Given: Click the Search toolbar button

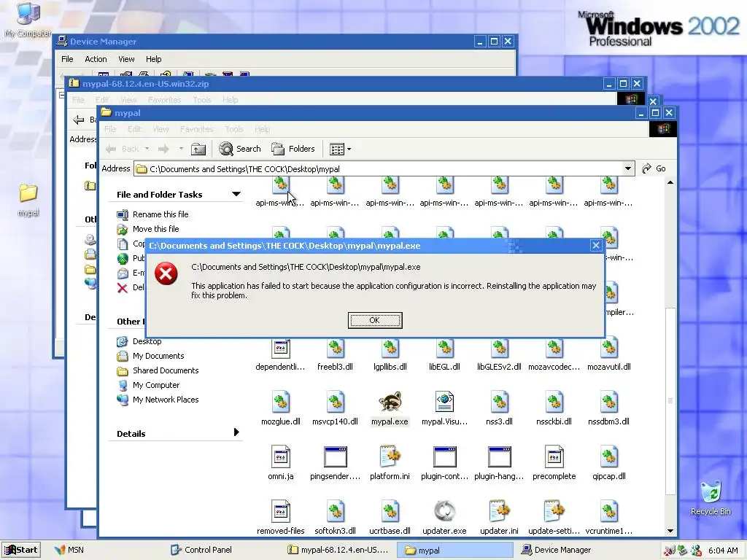Looking at the screenshot, I should (239, 149).
